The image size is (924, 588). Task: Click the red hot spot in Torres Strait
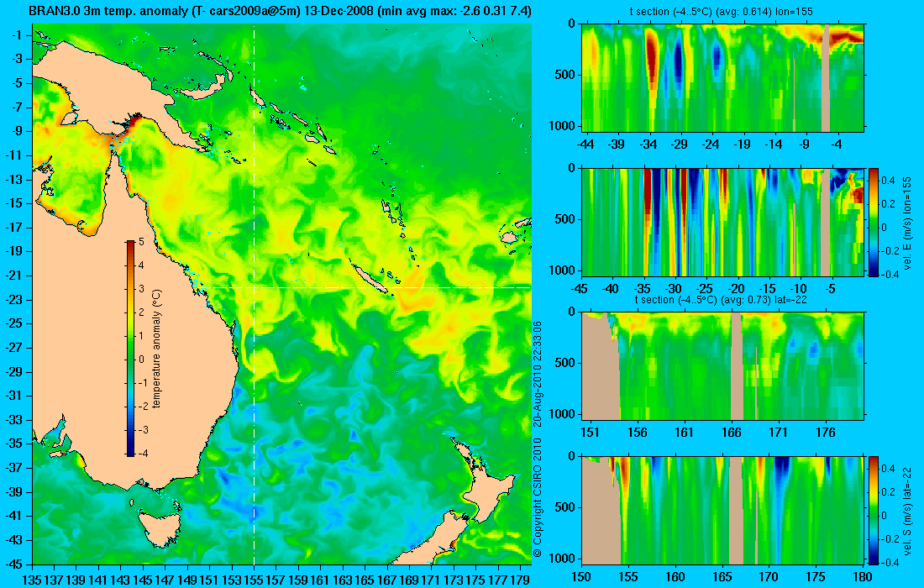tap(134, 122)
